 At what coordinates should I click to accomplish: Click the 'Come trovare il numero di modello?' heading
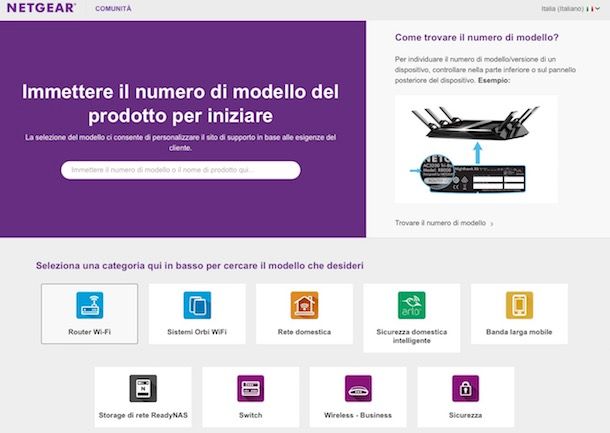pyautogui.click(x=477, y=37)
